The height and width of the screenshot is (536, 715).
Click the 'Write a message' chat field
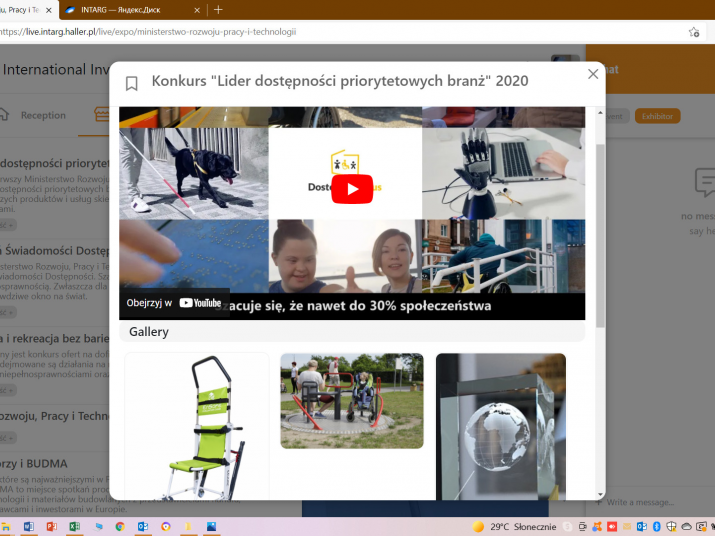tap(655, 501)
